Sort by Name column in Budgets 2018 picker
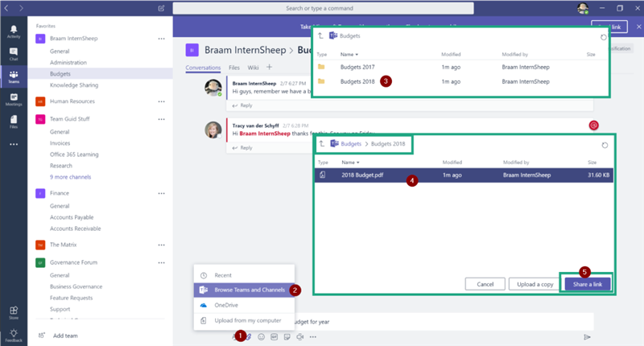The height and width of the screenshot is (346, 644). pyautogui.click(x=350, y=163)
